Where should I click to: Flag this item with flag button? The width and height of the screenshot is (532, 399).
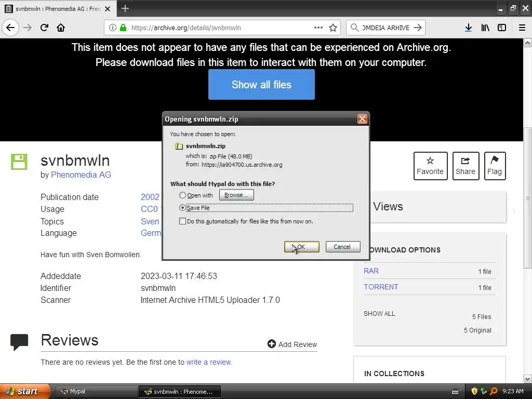tap(495, 166)
